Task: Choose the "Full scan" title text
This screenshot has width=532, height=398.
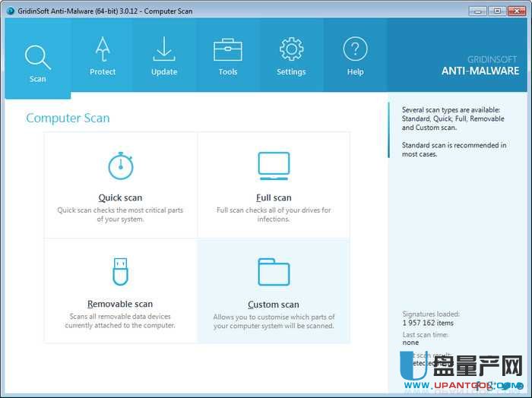Action: point(274,197)
